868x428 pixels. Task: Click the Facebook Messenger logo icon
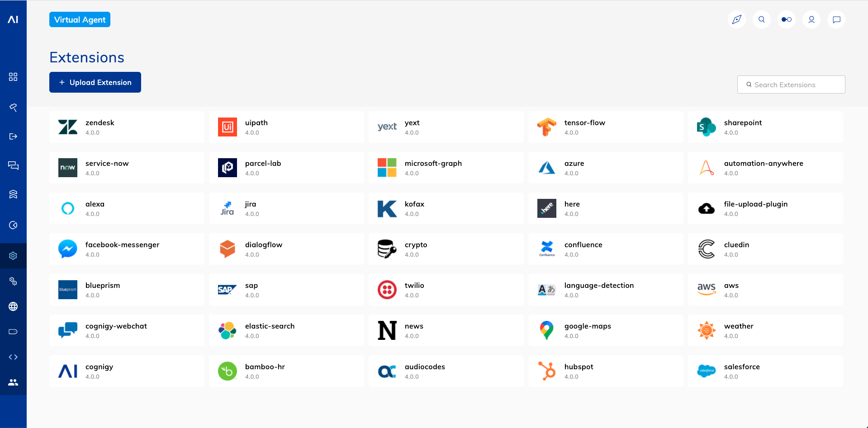[x=68, y=249]
